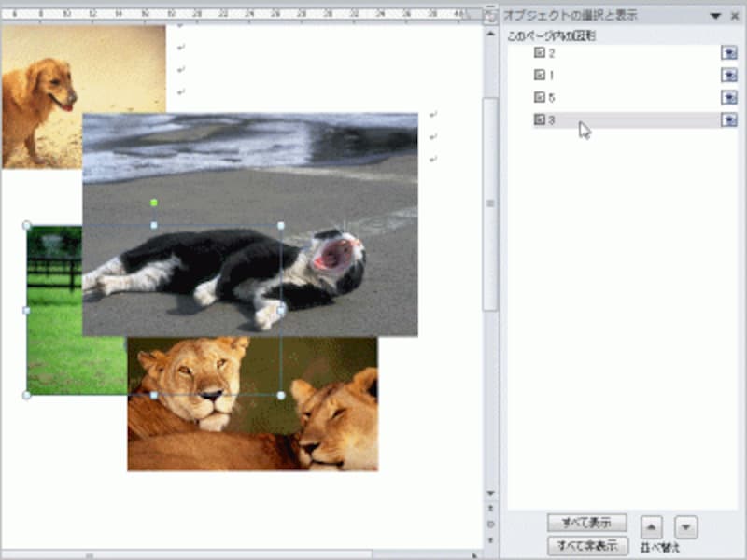The height and width of the screenshot is (560, 747).
Task: Click the vertical scrollbar down arrow
Action: pos(489,492)
